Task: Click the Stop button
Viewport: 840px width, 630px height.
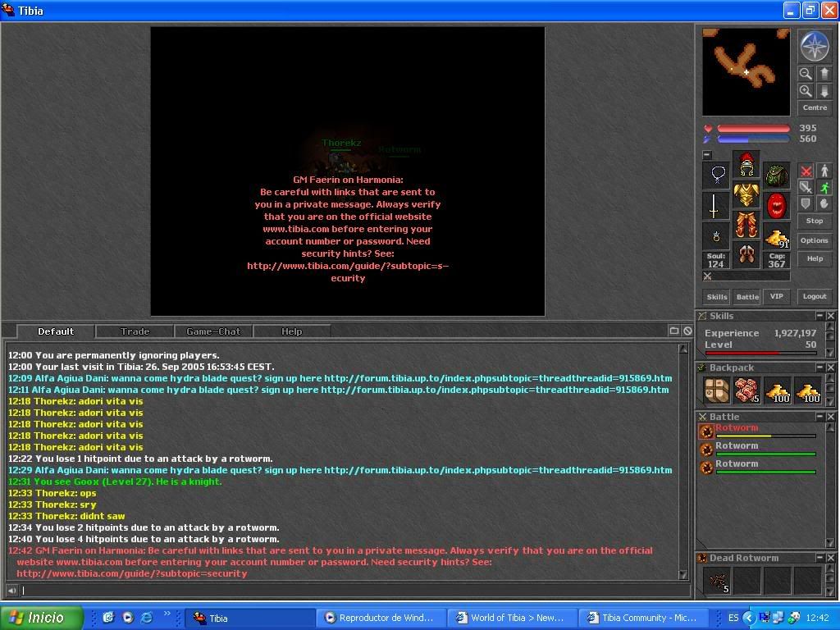Action: (x=815, y=221)
